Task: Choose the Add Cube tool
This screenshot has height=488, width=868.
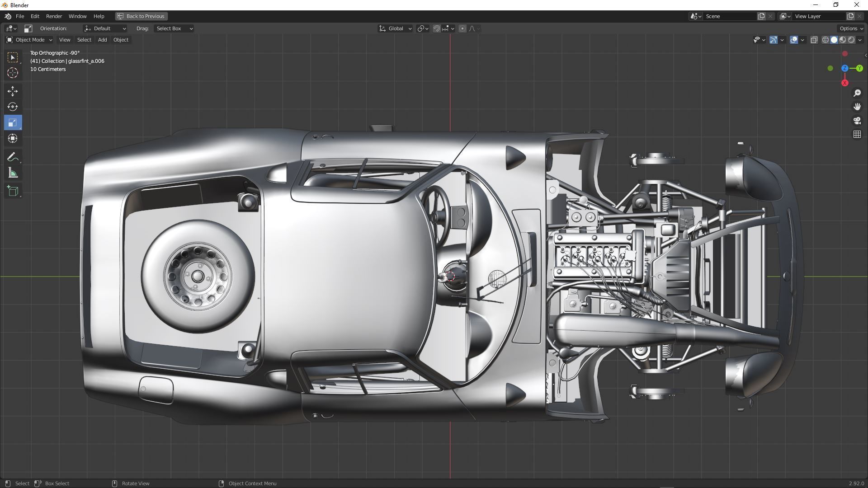Action: pyautogui.click(x=13, y=191)
